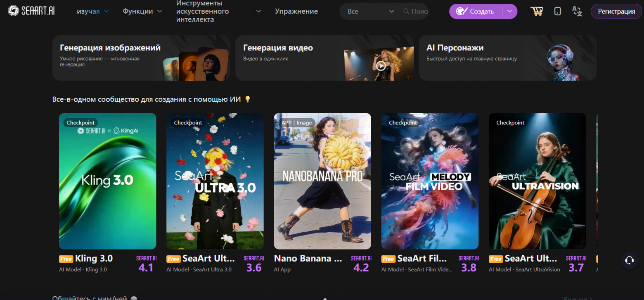Click the palette icon in Создать
Screen dimensions: 644x300
click(x=462, y=11)
